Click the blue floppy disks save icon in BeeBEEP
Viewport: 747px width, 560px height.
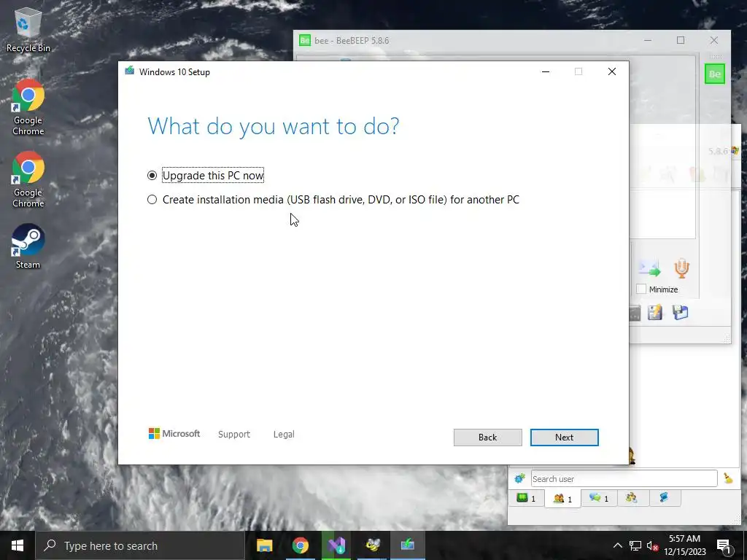pos(681,312)
